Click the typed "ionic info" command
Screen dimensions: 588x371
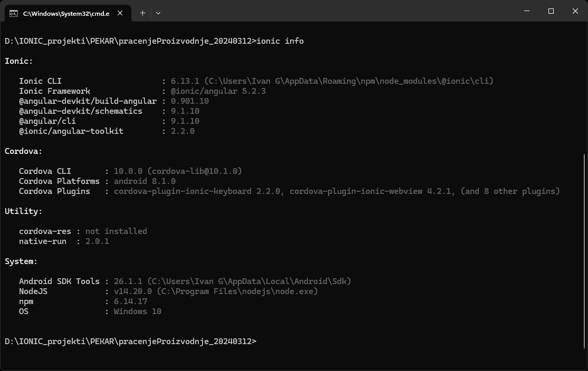(x=280, y=41)
